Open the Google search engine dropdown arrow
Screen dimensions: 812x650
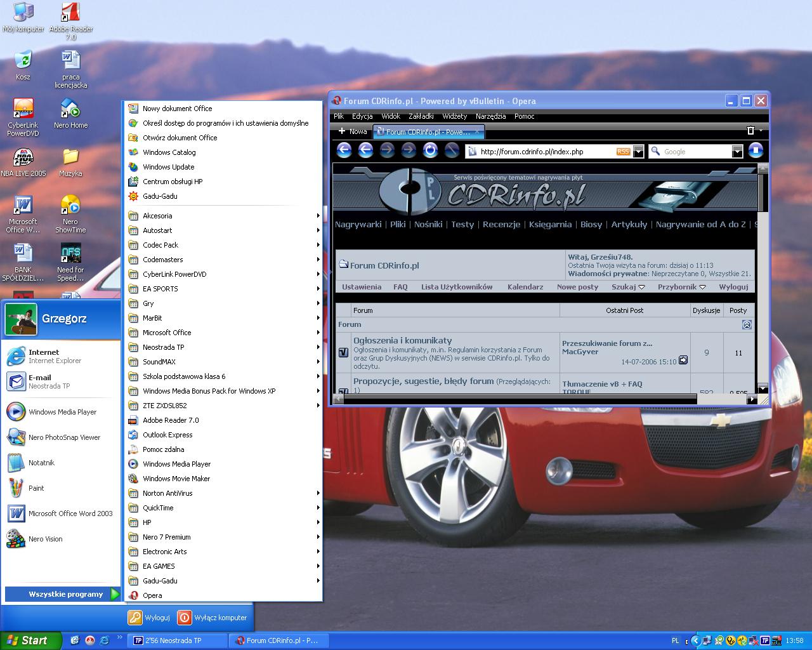pos(737,152)
